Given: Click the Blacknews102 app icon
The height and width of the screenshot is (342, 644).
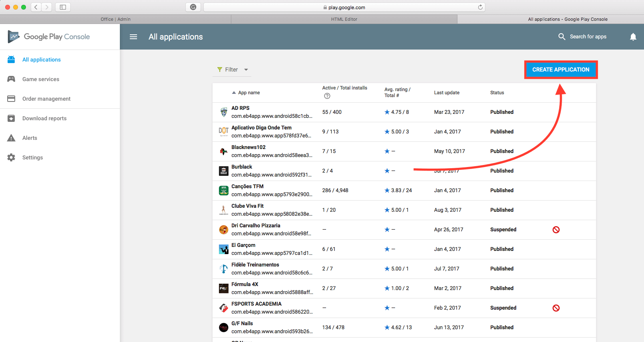Looking at the screenshot, I should pos(224,151).
